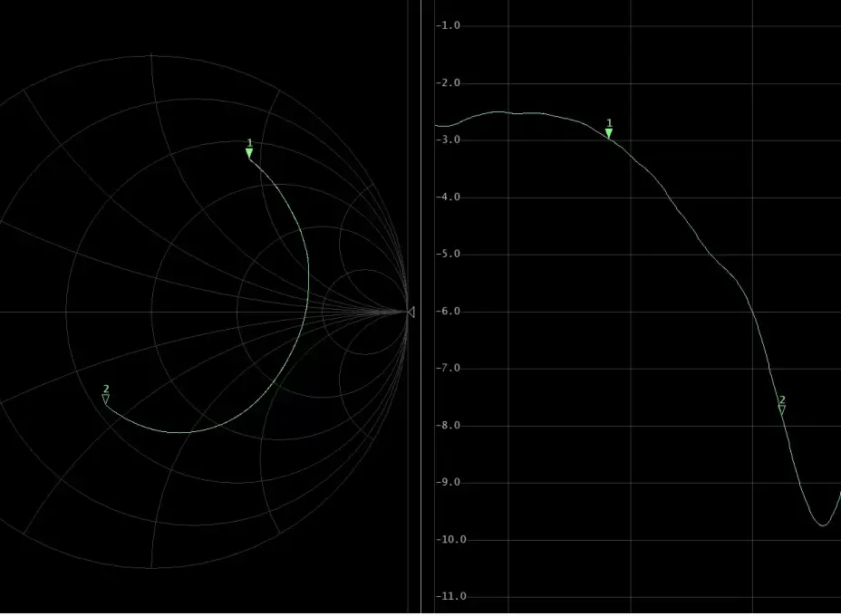The image size is (841, 616).
Task: Click the -2.0 axis label
Action: [448, 83]
